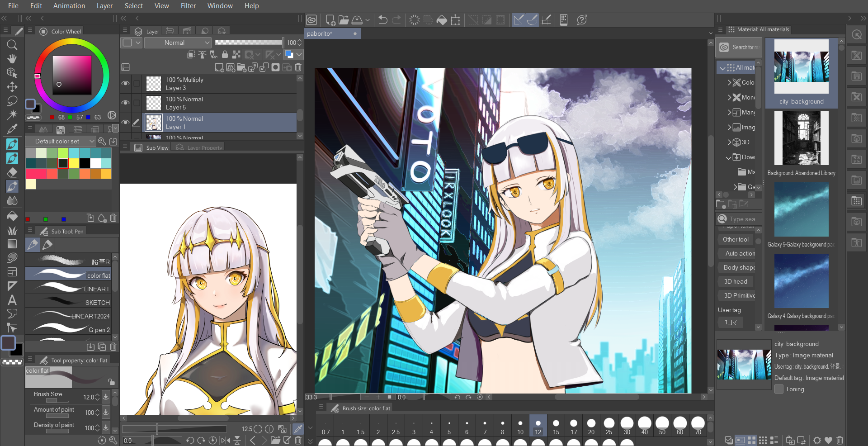868x446 pixels.
Task: Open the Animation menu
Action: 69,6
